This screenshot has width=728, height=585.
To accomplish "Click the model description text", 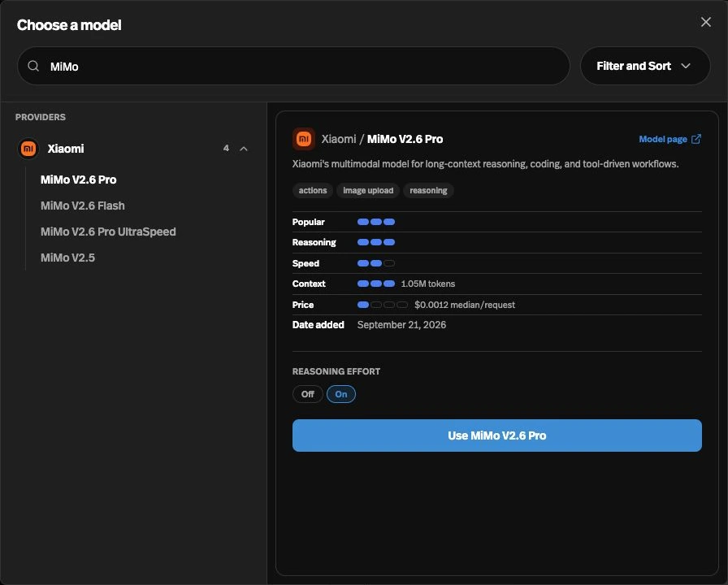I will coord(485,164).
